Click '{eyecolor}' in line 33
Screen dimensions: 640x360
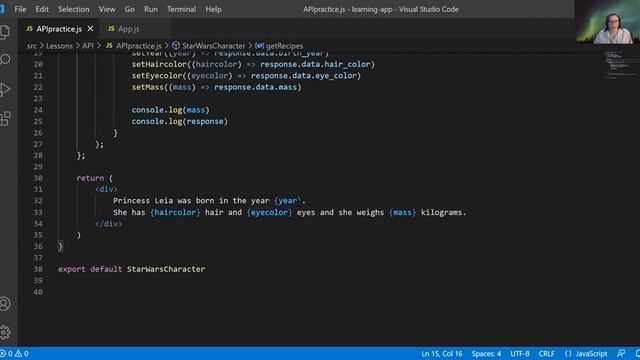269,212
